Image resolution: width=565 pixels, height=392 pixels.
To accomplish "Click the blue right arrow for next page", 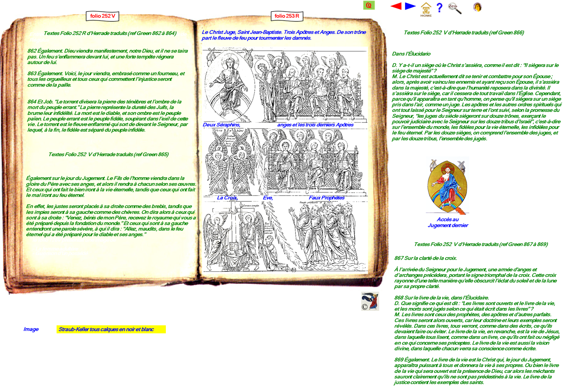I will coord(410,6).
